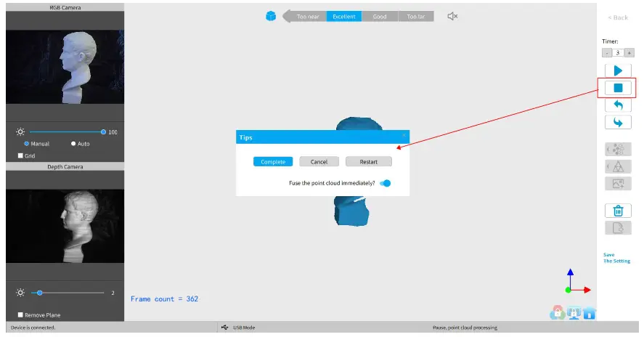This screenshot has width=644, height=337.
Task: Click the RGB Camera preview image
Action: [x=65, y=67]
